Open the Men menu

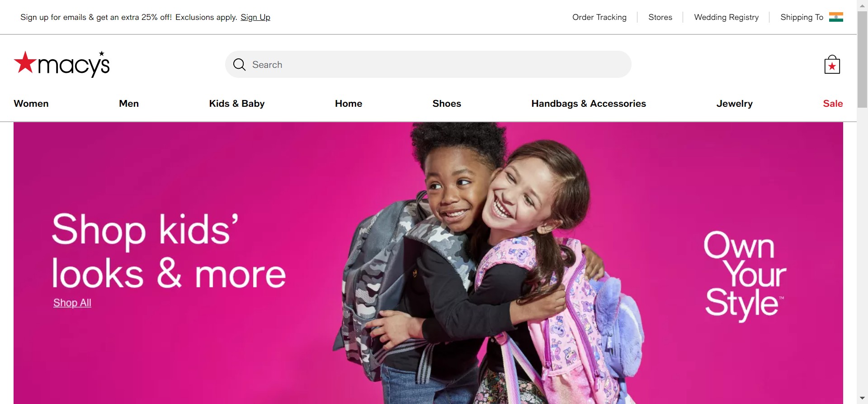tap(129, 104)
